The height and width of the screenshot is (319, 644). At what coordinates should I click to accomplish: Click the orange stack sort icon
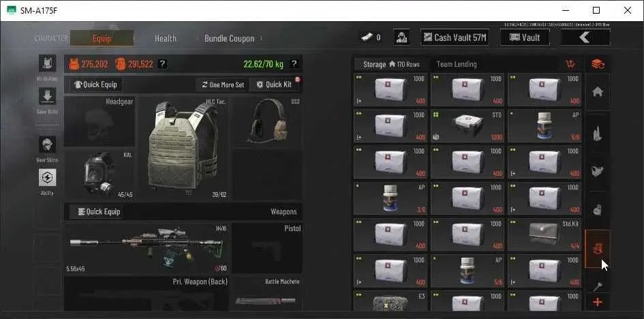pos(598,64)
